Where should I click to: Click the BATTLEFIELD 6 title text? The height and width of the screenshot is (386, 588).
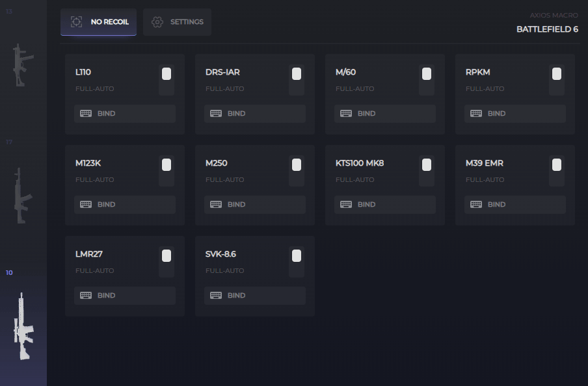548,29
